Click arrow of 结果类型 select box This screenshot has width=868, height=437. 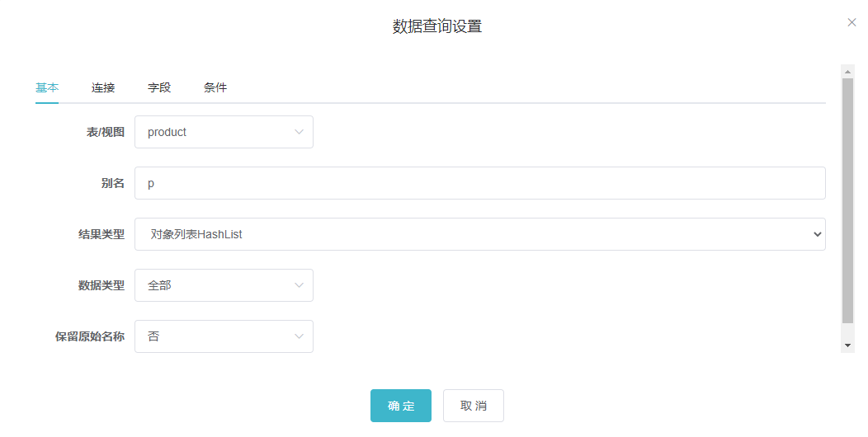click(x=817, y=234)
